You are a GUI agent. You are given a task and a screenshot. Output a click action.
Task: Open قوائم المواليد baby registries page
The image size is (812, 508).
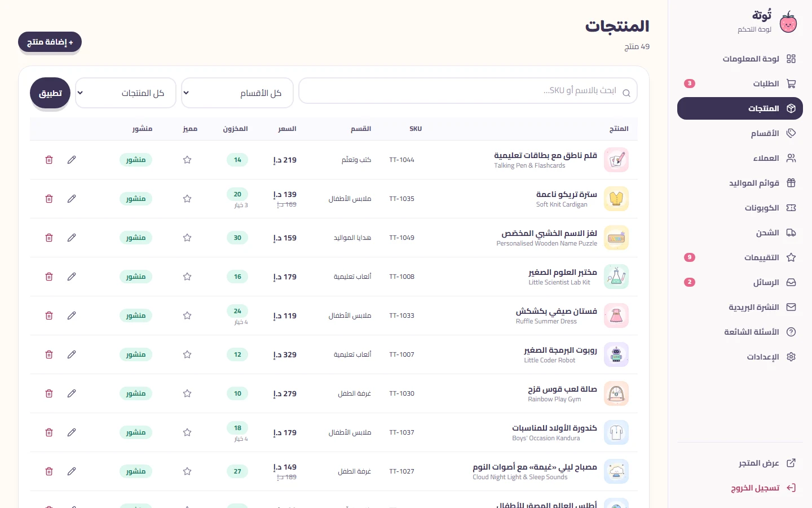[740, 183]
